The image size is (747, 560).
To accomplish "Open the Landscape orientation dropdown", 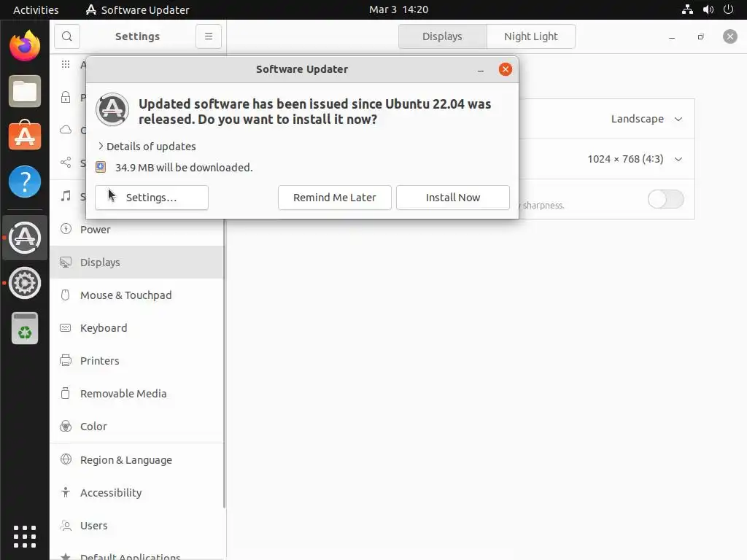I will 646,119.
